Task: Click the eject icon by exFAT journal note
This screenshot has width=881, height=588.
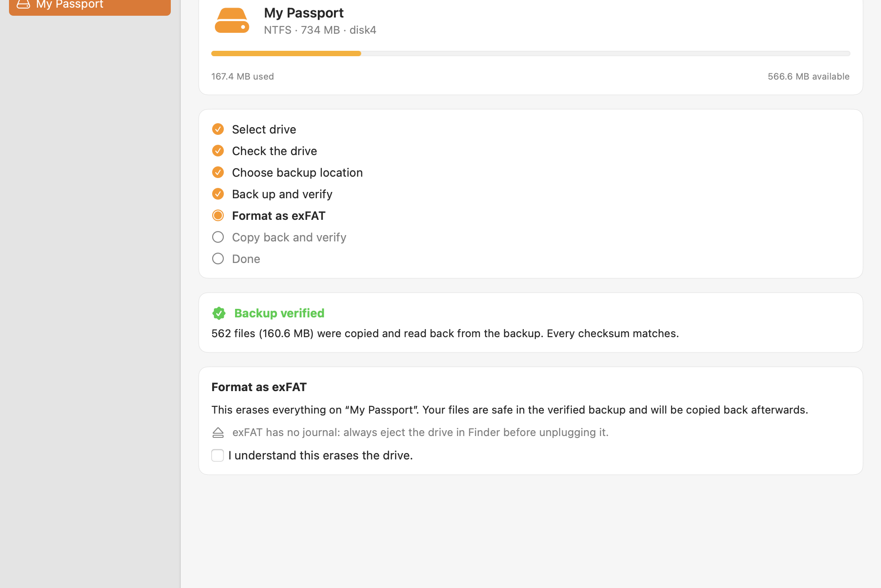Action: (x=218, y=432)
